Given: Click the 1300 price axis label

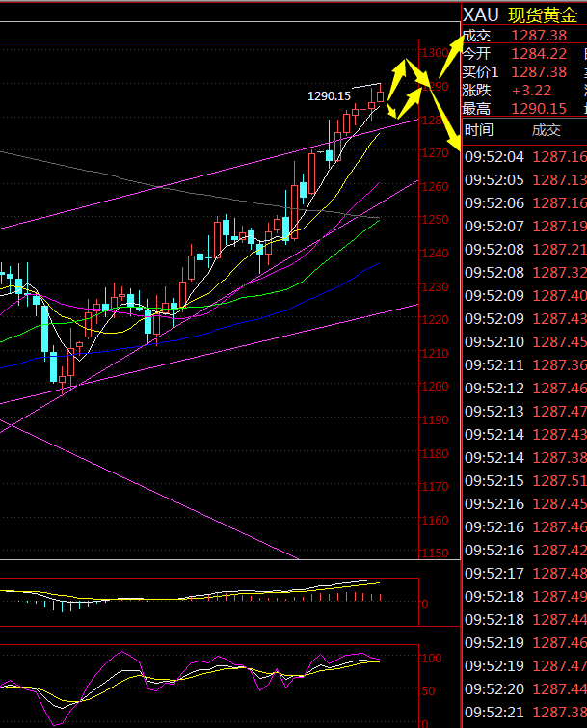Looking at the screenshot, I should (x=435, y=53).
